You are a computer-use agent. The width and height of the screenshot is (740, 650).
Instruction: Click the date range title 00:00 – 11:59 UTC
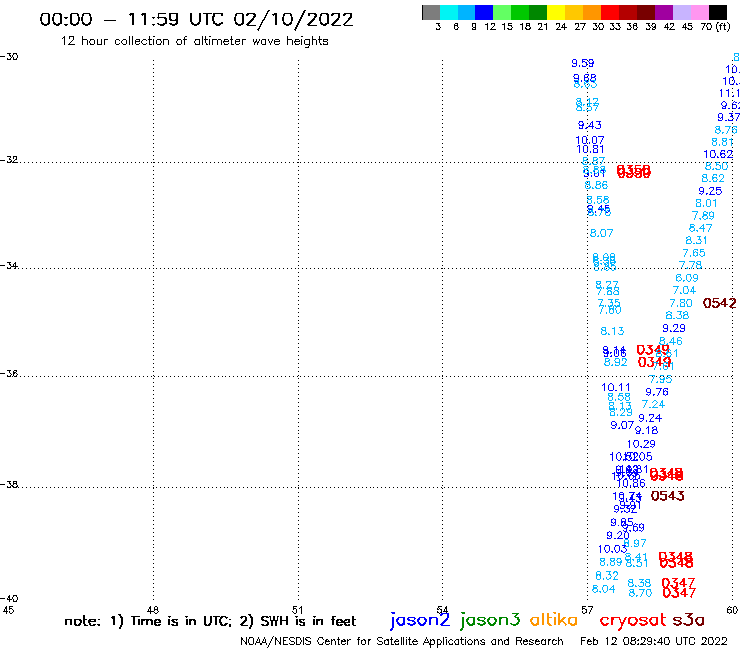click(x=196, y=19)
